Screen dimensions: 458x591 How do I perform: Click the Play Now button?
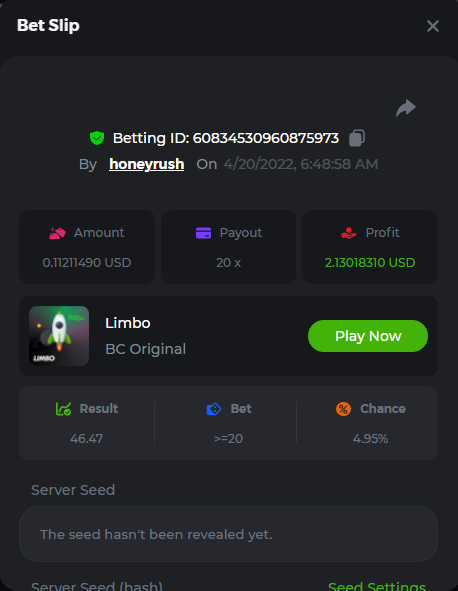pyautogui.click(x=368, y=336)
